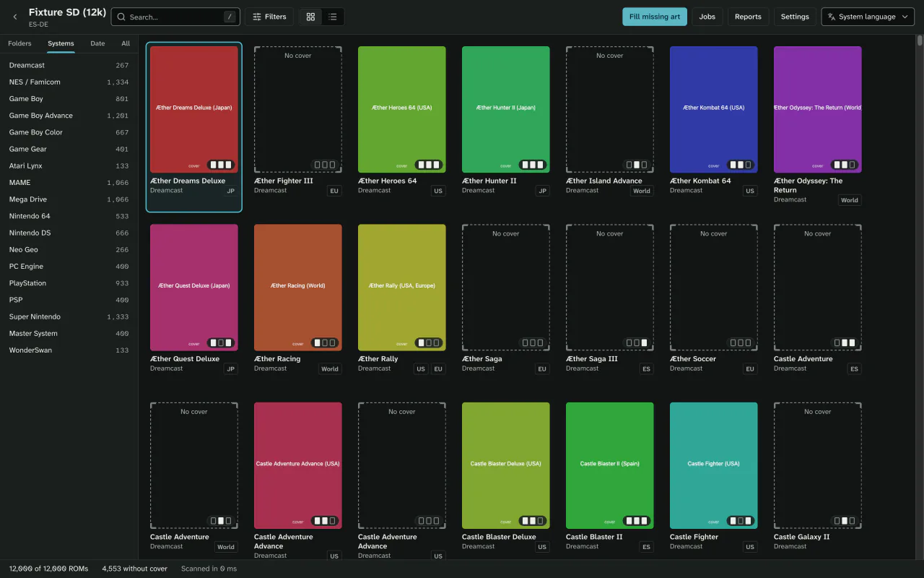Show the All tab
This screenshot has width=924, height=578.
point(126,43)
